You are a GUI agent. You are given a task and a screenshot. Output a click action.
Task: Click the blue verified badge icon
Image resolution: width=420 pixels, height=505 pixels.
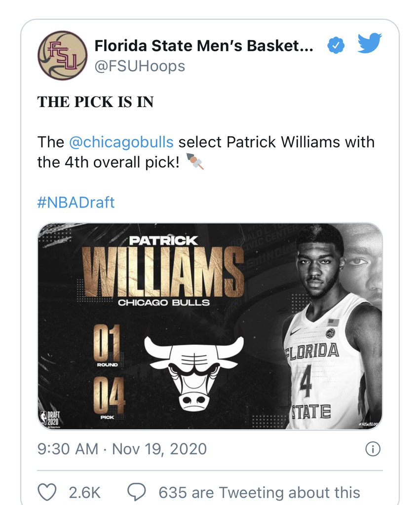336,45
